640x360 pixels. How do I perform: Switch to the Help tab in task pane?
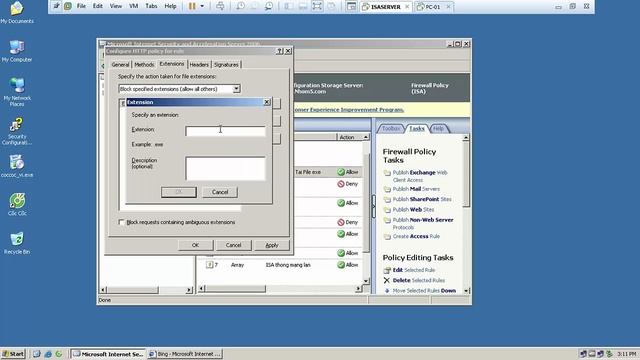438,129
